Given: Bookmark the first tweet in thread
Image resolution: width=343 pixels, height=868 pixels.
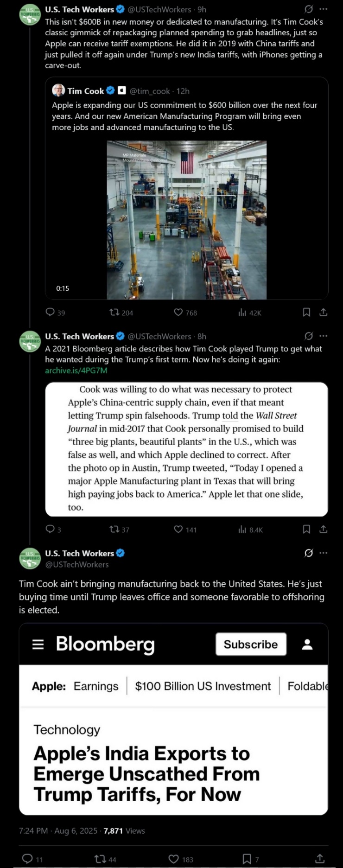Looking at the screenshot, I should coord(306,313).
